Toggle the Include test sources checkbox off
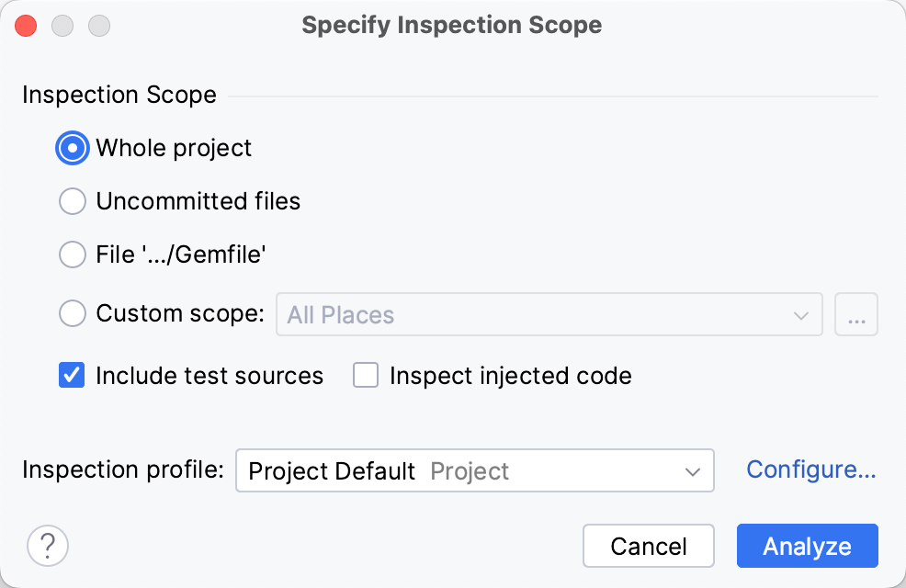This screenshot has height=588, width=906. [71, 375]
